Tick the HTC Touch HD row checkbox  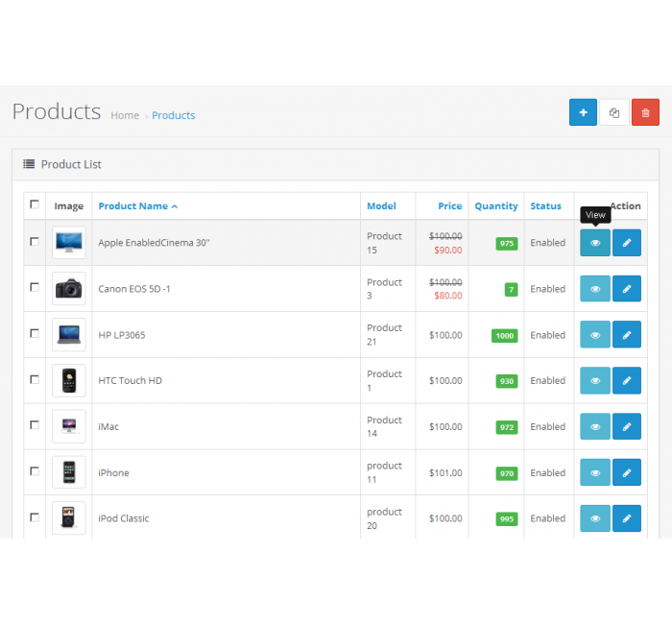[35, 379]
